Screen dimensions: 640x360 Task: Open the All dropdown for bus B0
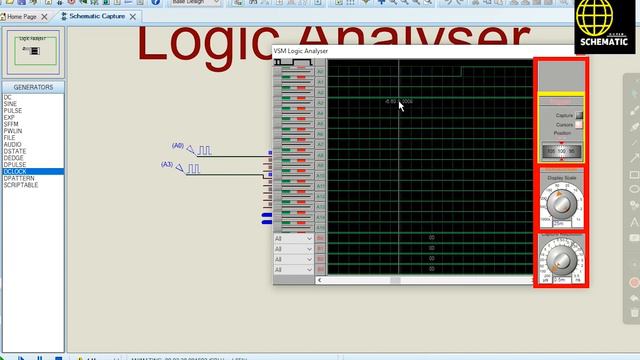293,238
